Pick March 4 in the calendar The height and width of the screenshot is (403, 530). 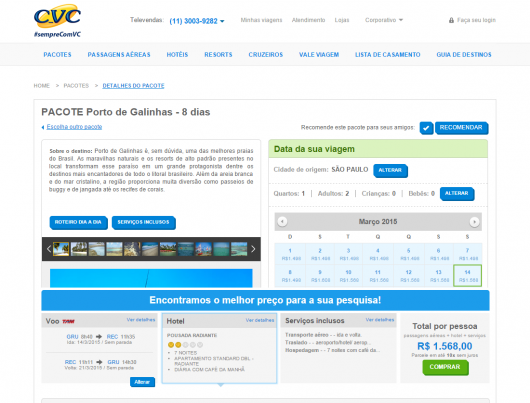tap(378, 254)
